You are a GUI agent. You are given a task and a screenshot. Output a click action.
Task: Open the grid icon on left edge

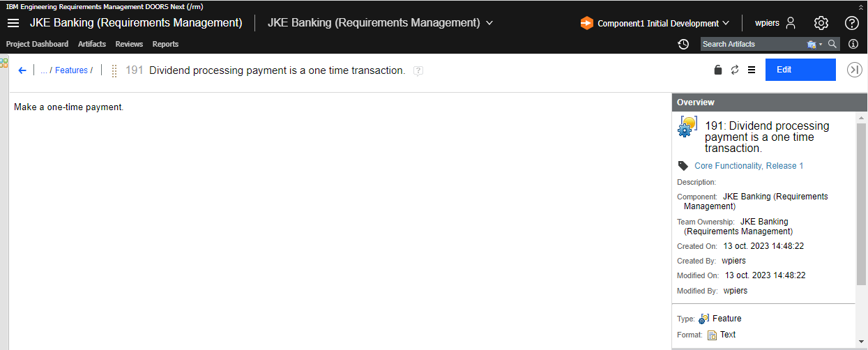point(4,63)
